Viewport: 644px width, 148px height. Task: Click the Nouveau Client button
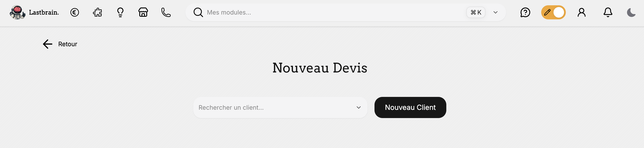(410, 107)
